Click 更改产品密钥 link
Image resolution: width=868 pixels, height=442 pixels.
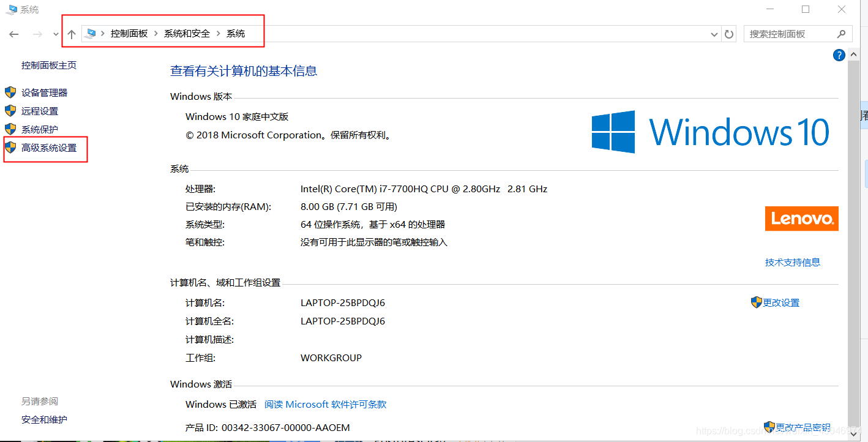coord(803,427)
